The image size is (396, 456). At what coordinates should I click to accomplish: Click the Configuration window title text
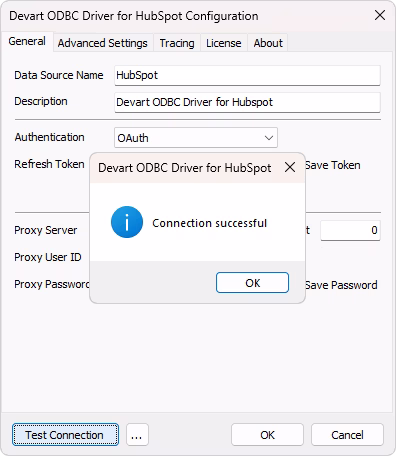tap(134, 16)
